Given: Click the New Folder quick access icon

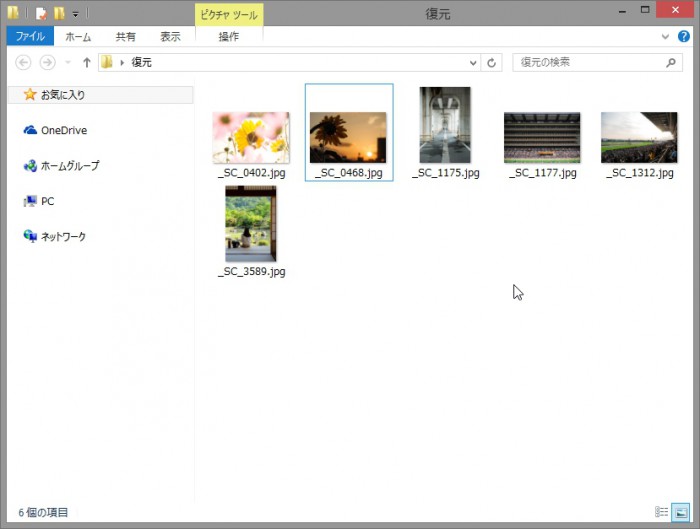Looking at the screenshot, I should click(x=59, y=13).
